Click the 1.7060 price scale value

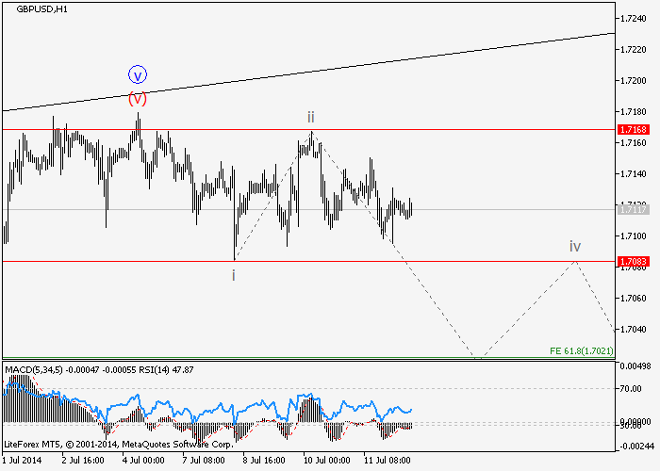633,298
